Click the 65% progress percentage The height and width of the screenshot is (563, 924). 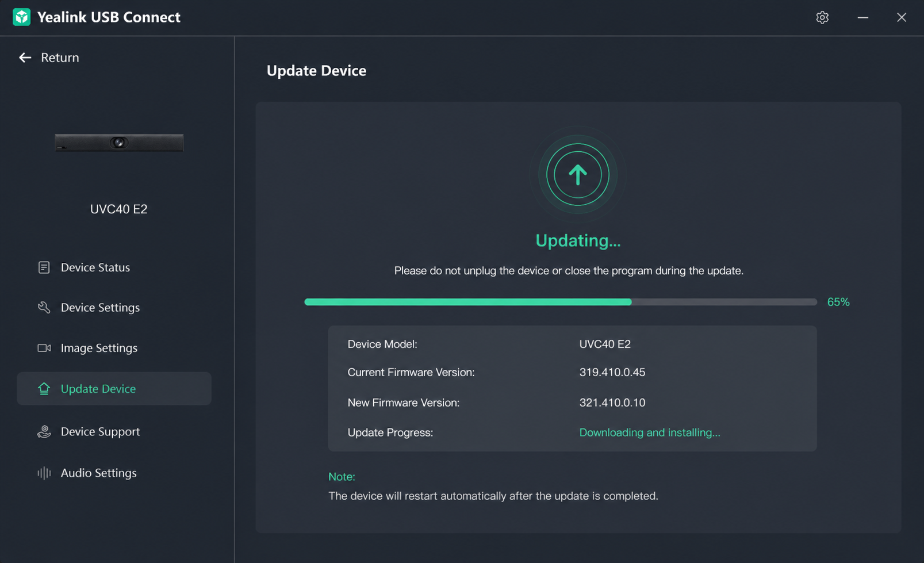(x=838, y=302)
